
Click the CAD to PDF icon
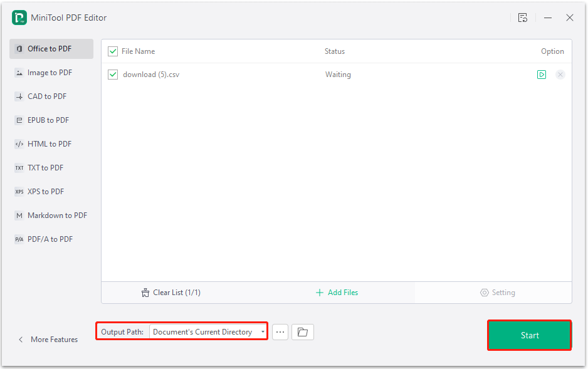(19, 96)
